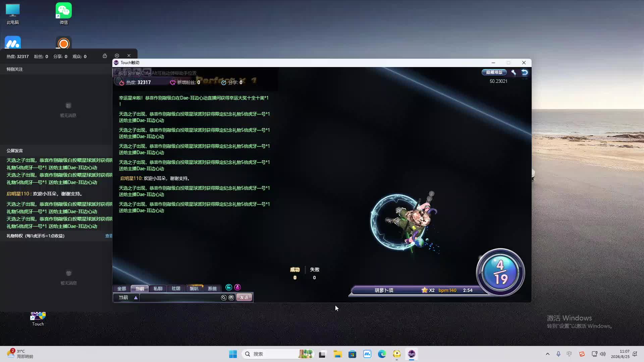Click the 50.23021 value in the game
The image size is (644, 362).
[x=498, y=81]
